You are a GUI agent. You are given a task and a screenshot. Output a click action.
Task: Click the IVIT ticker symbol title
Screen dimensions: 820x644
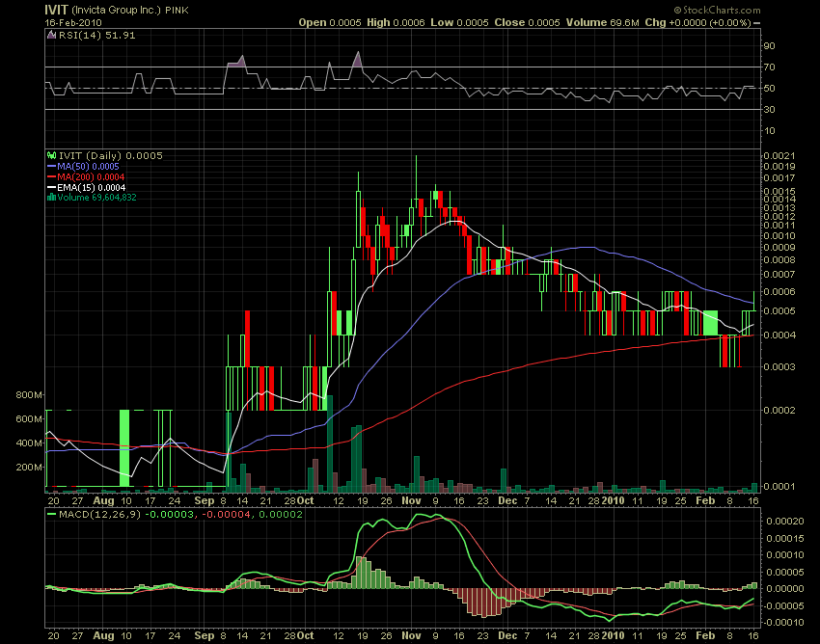click(x=57, y=10)
